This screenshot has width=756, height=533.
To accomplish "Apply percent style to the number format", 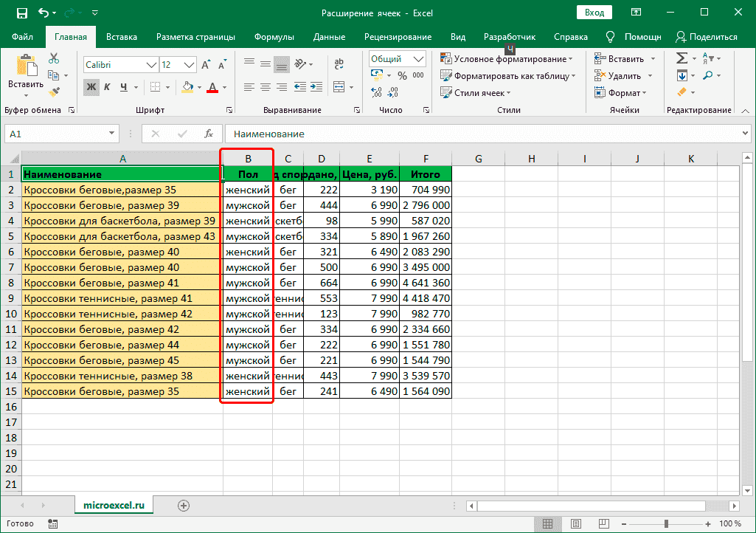I will click(x=402, y=75).
